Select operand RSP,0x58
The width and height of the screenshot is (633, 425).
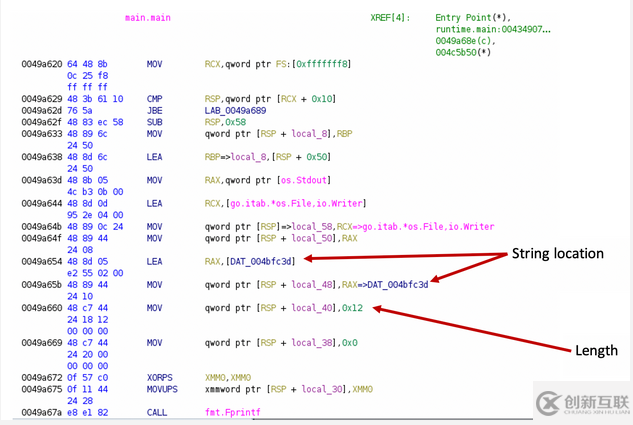pos(225,122)
